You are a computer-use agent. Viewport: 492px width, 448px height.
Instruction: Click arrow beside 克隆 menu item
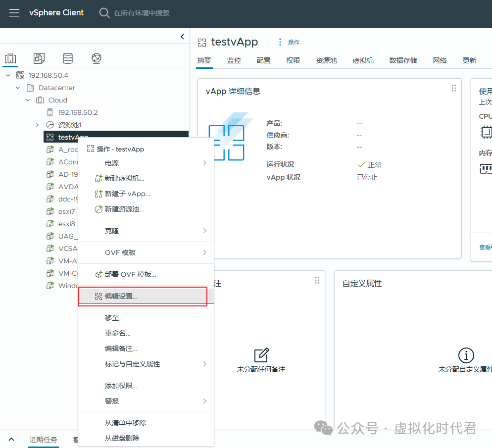(x=204, y=231)
